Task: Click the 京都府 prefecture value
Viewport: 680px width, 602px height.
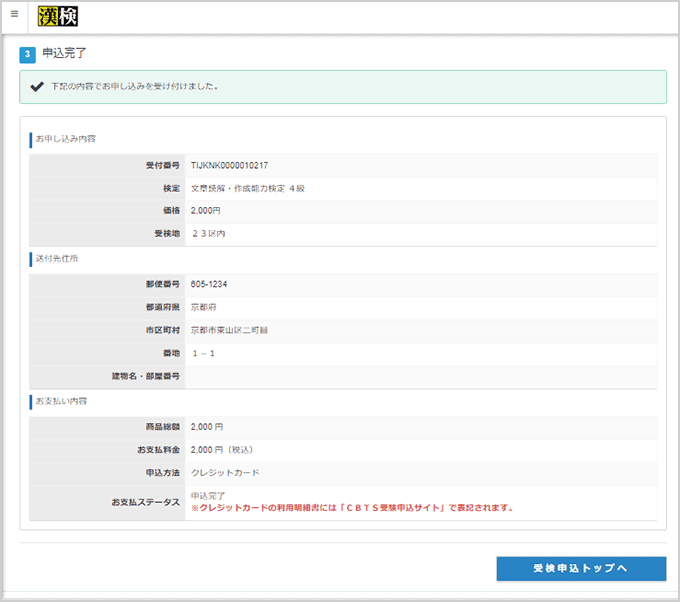Action: click(x=203, y=307)
